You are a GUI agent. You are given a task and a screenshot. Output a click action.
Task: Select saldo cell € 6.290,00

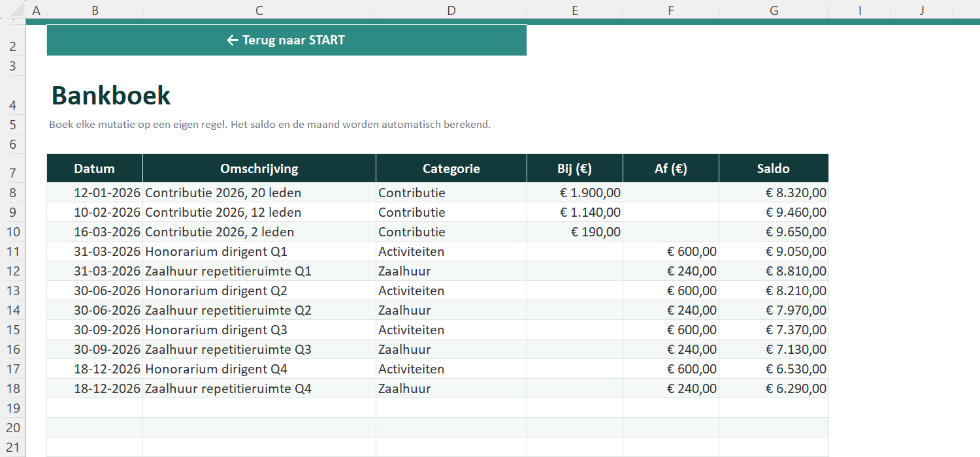tap(774, 388)
